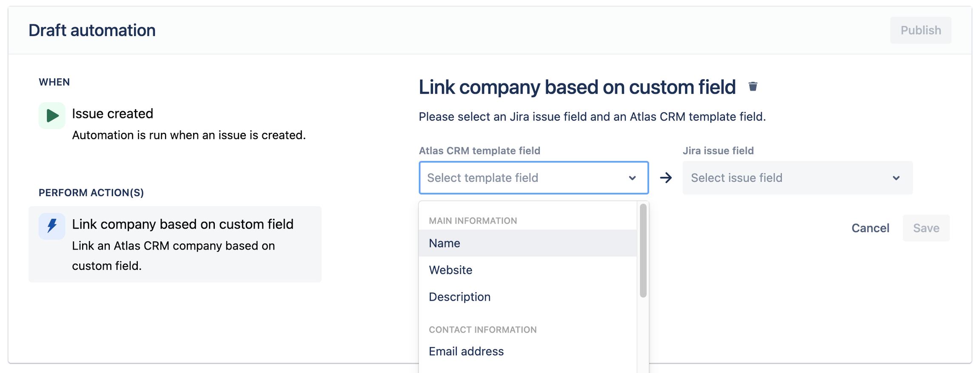Select the Issue created trigger

tap(112, 114)
